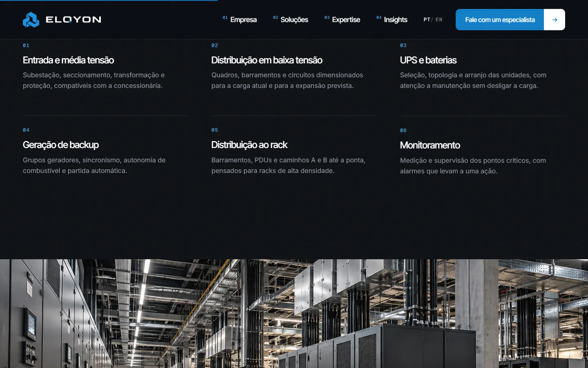Screen dimensions: 588x368
Task: Click the arrow icon beside Fale com um especialista
Action: [x=555, y=20]
